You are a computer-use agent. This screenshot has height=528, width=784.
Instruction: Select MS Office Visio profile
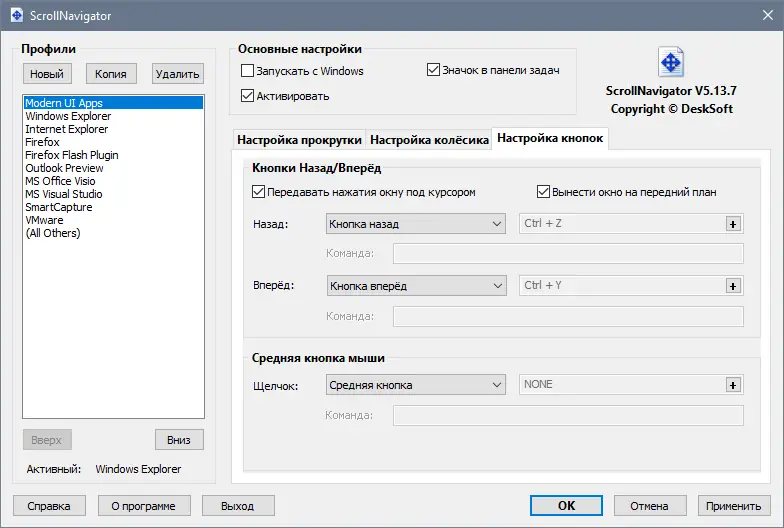click(114, 181)
